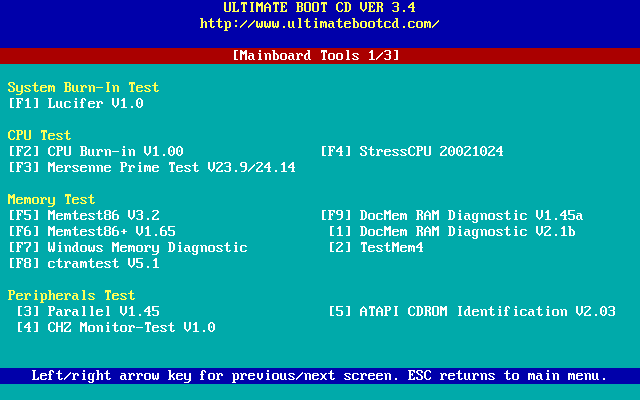Viewport: 640px width, 400px height.
Task: Open ATAPI CDROM Identification V2.03
Action: point(472,311)
